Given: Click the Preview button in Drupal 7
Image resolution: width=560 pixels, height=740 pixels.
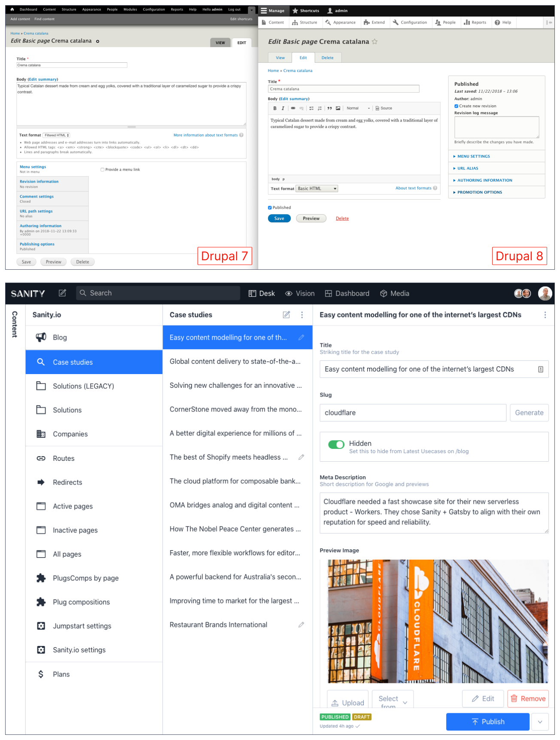Looking at the screenshot, I should coord(54,262).
